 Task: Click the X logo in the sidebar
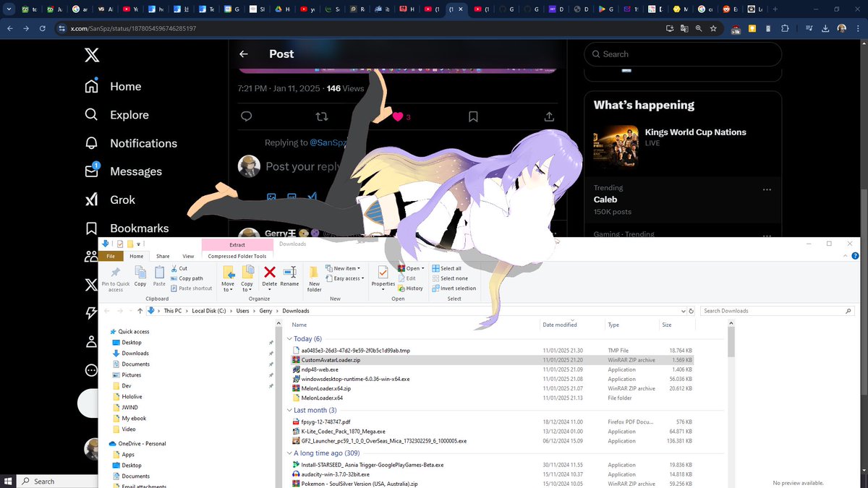click(x=92, y=55)
